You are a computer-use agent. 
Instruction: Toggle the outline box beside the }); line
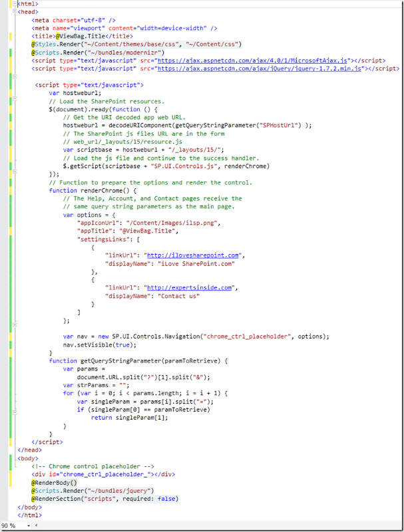(15, 172)
